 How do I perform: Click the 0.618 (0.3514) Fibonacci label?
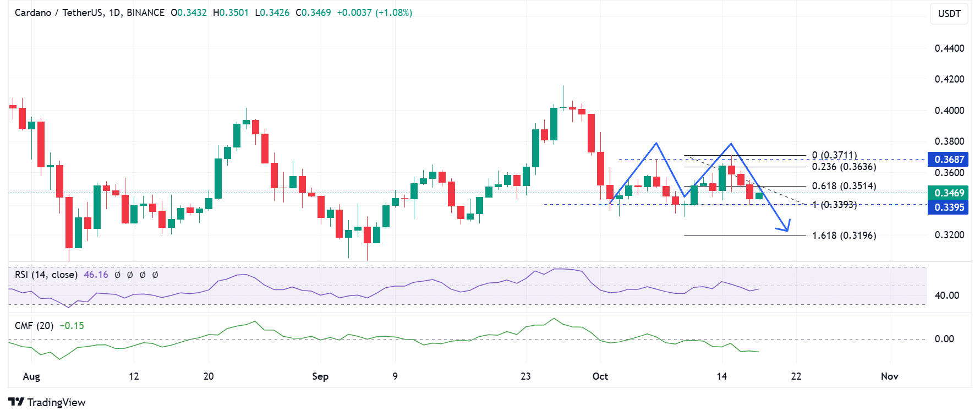[x=844, y=186]
